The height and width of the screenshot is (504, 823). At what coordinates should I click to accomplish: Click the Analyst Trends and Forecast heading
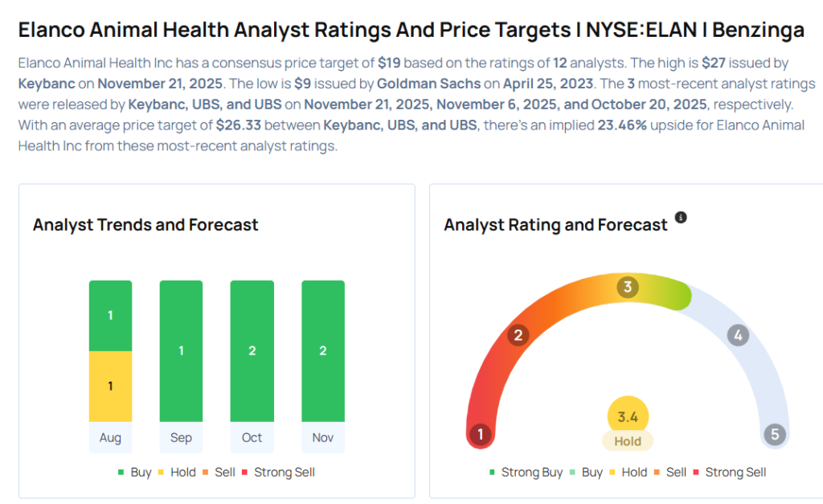click(x=145, y=224)
